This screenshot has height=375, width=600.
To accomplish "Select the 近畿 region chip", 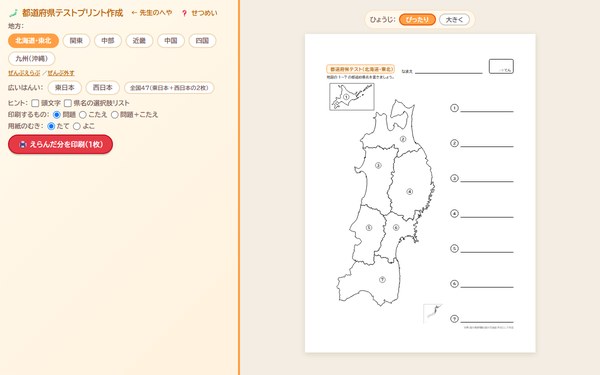I will coord(139,41).
